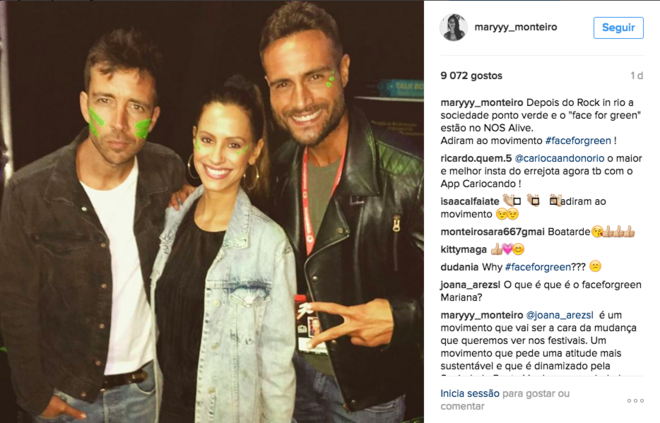Open dudania's profile from the comment
The height and width of the screenshot is (423, 660).
(460, 267)
